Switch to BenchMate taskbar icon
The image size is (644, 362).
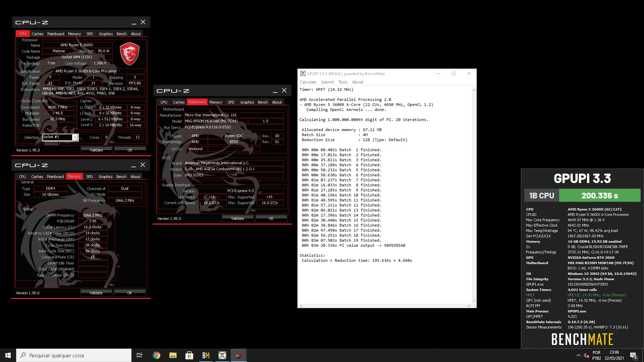(206, 355)
